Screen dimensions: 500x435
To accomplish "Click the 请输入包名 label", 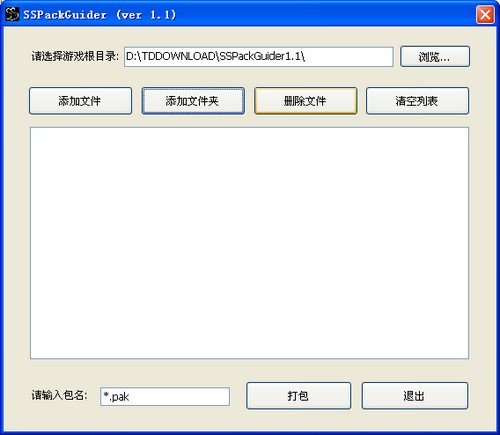I will 59,395.
